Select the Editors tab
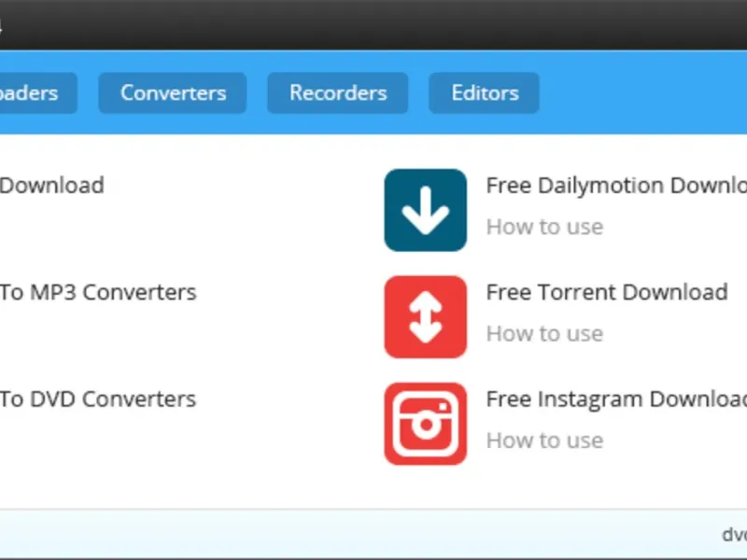 (x=484, y=92)
